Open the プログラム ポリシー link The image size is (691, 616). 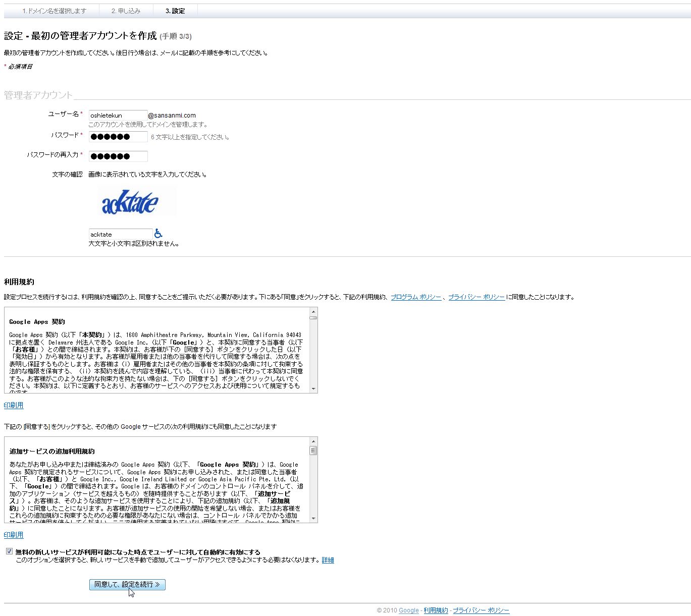pyautogui.click(x=416, y=297)
